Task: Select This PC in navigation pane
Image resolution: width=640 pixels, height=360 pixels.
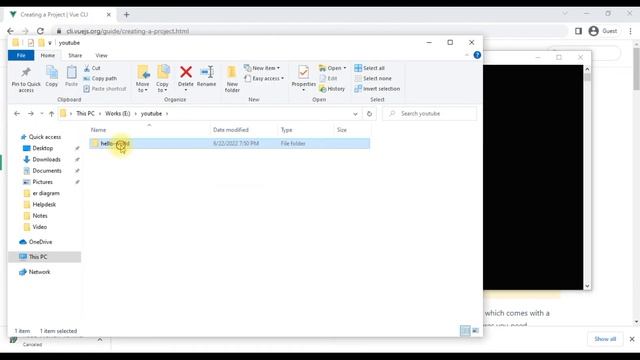Action: tap(45, 257)
